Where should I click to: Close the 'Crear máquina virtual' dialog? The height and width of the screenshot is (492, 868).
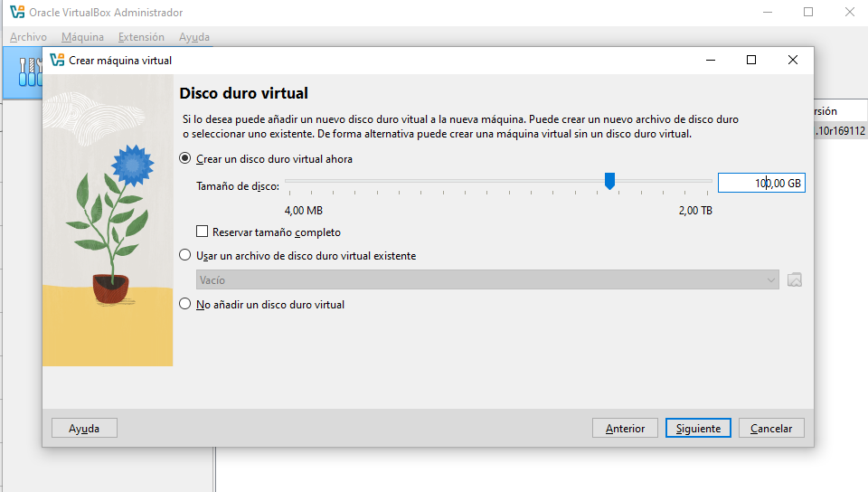793,60
